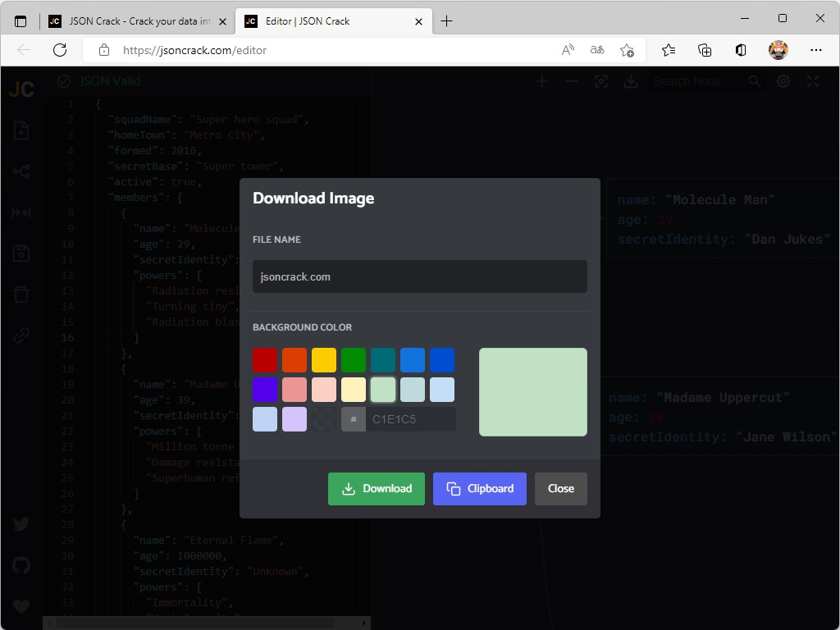840x630 pixels.
Task: Pick the pale peach color swatch
Action: pos(324,390)
